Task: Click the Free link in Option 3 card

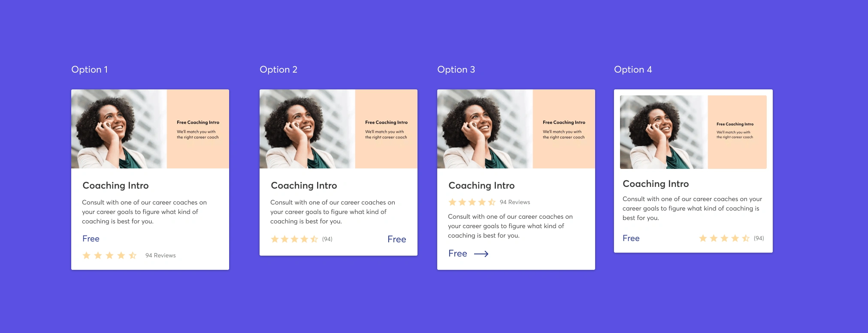Action: pyautogui.click(x=458, y=254)
